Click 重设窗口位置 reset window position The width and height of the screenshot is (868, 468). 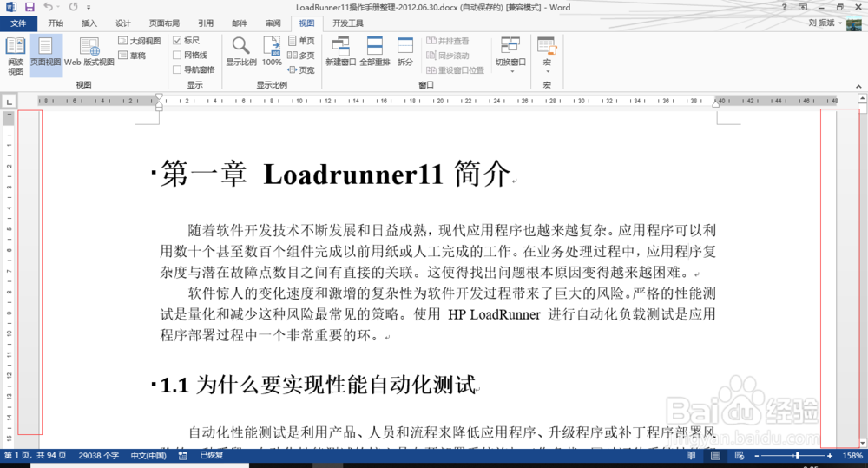click(455, 70)
